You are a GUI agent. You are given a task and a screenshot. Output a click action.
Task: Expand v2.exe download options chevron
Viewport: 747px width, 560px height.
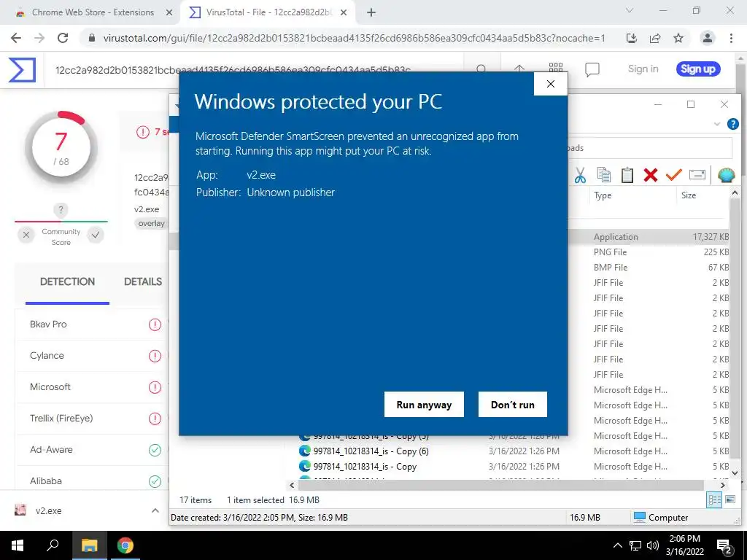coord(155,510)
